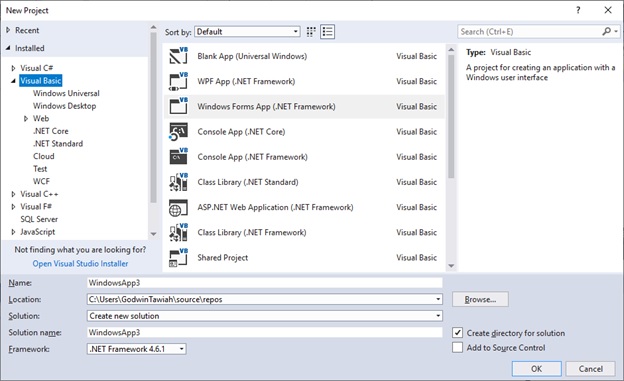Viewport: 624px width, 381px height.
Task: Switch to medium icons list view
Action: 328,32
